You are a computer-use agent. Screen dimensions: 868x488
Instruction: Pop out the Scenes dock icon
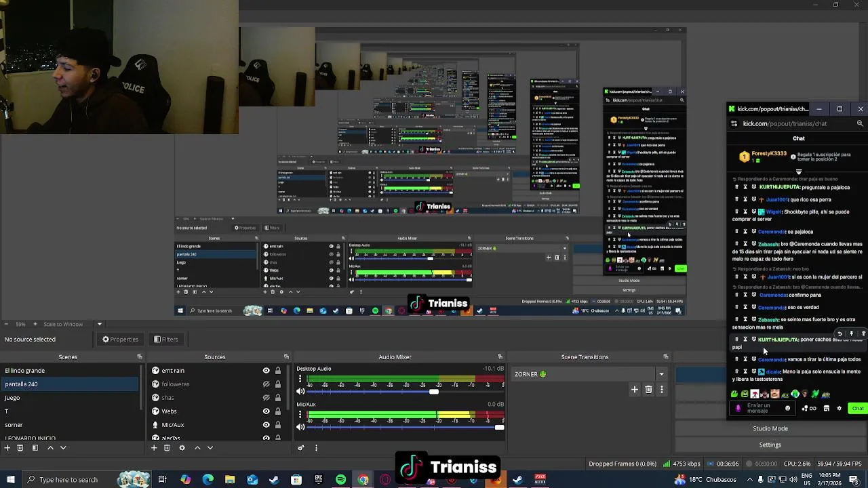pos(140,357)
